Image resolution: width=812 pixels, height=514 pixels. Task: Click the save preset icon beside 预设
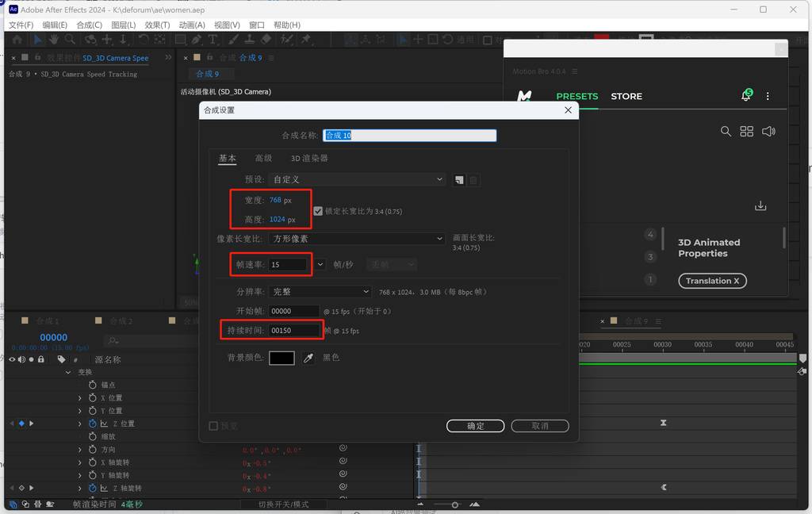point(458,180)
